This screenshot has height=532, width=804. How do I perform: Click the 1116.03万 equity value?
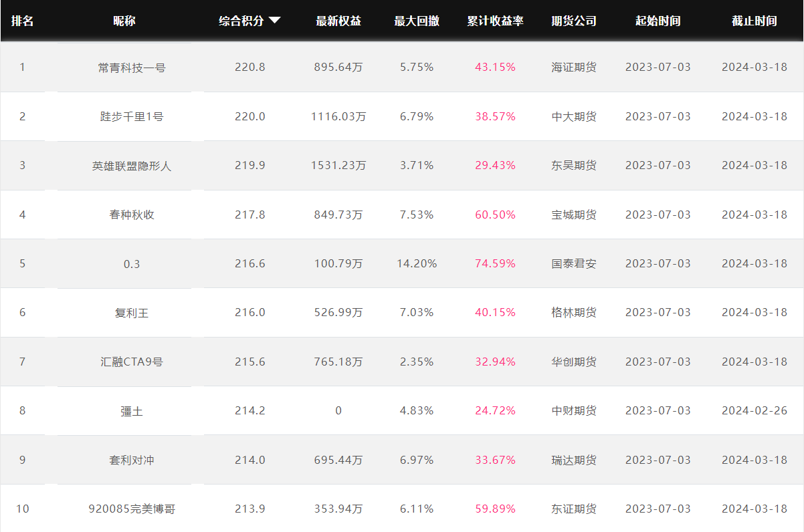click(x=338, y=116)
